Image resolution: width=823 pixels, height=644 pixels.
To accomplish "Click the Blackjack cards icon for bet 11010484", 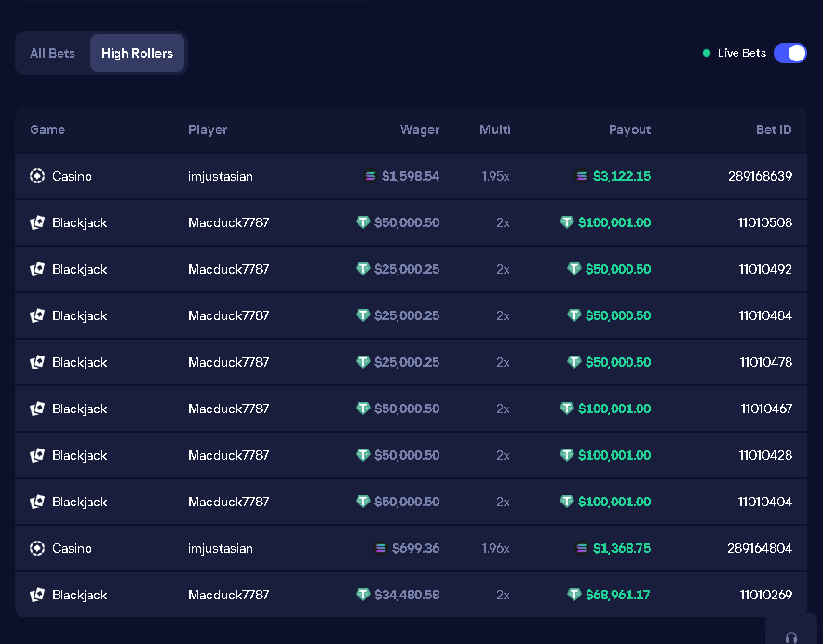I will tap(37, 315).
